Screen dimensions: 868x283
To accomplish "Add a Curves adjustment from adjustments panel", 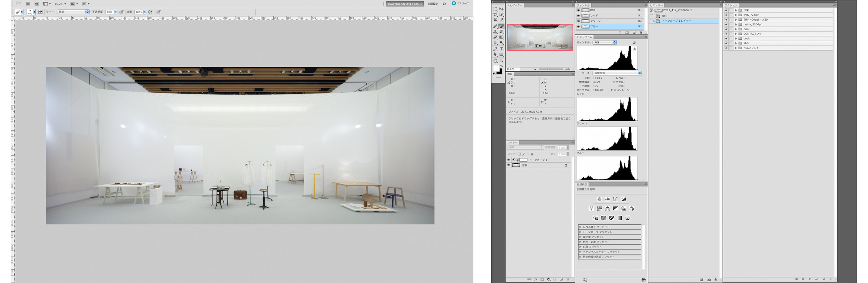I will pyautogui.click(x=616, y=199).
